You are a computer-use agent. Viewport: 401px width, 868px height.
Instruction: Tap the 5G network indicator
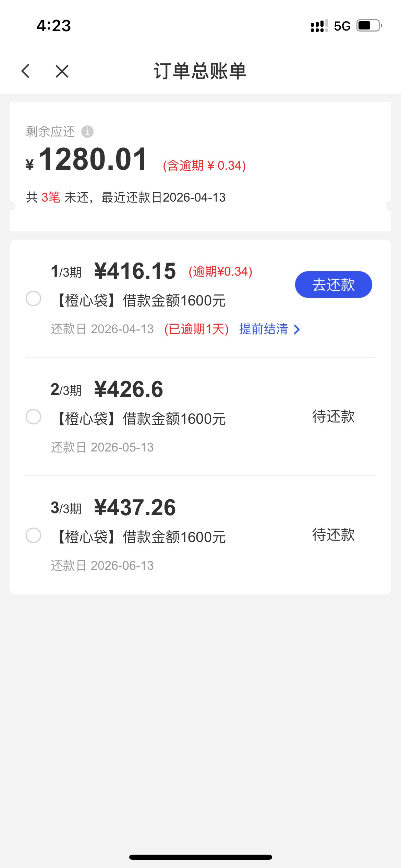pos(342,26)
